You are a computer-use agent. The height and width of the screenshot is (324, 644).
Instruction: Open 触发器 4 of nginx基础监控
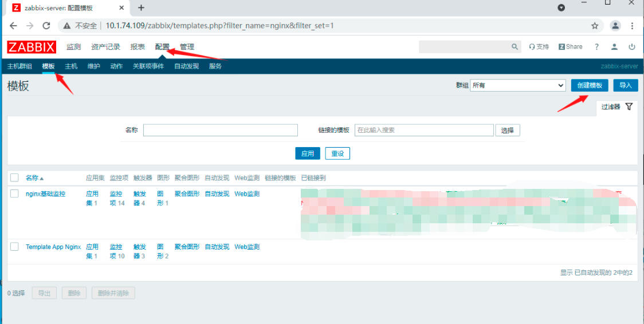(140, 198)
